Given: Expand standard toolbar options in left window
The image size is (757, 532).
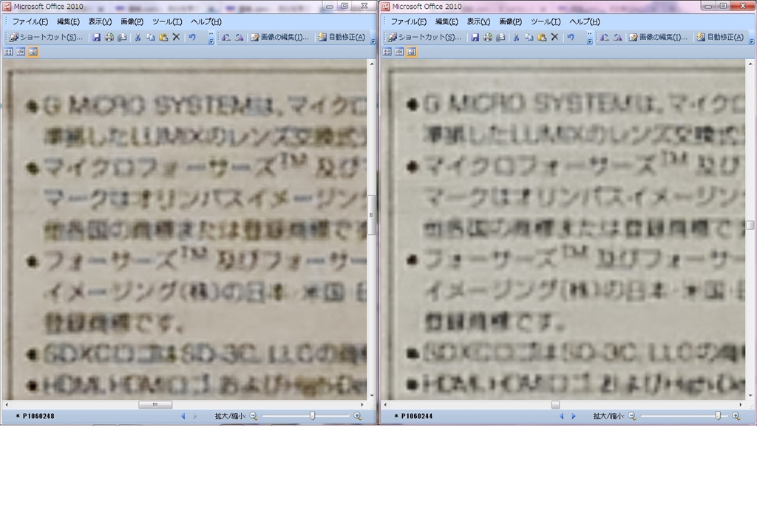Looking at the screenshot, I should tap(211, 38).
